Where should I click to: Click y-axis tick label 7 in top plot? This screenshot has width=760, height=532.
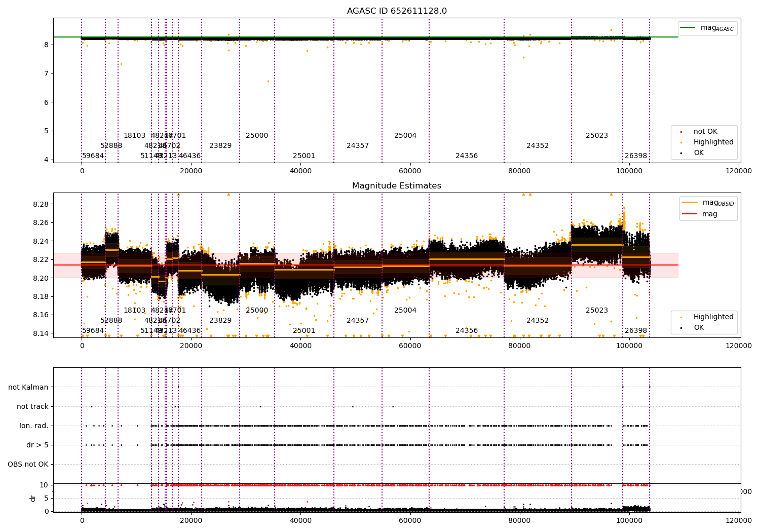47,73
